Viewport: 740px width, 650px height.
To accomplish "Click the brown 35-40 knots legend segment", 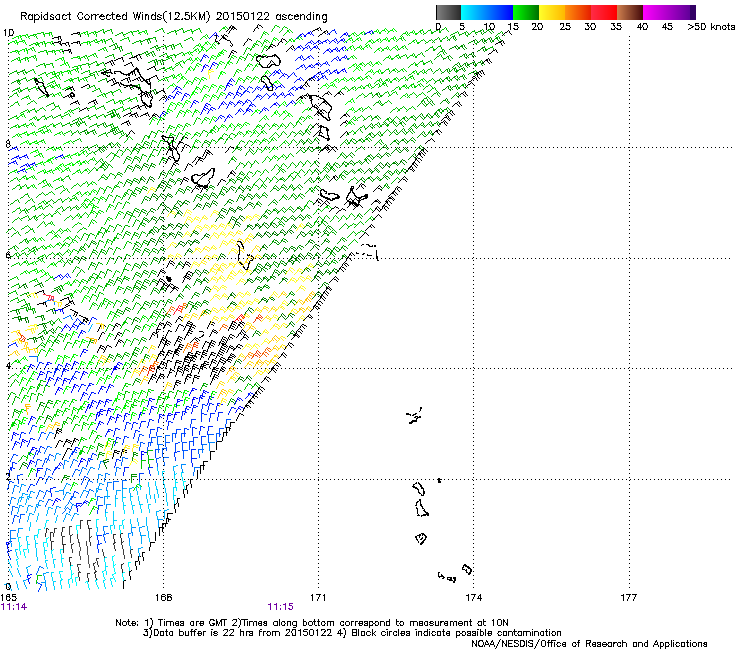I will click(x=630, y=12).
